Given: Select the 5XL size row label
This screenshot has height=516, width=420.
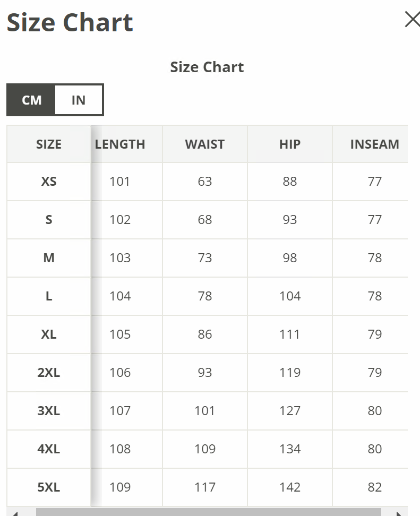Looking at the screenshot, I should [x=49, y=487].
